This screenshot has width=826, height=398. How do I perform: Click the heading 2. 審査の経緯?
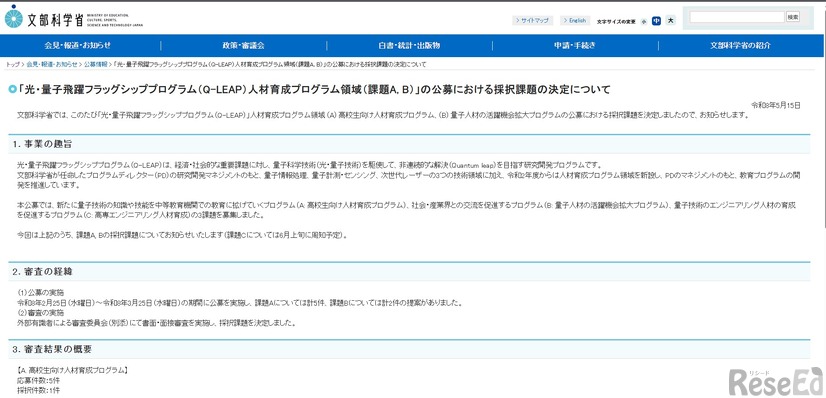pyautogui.click(x=42, y=272)
